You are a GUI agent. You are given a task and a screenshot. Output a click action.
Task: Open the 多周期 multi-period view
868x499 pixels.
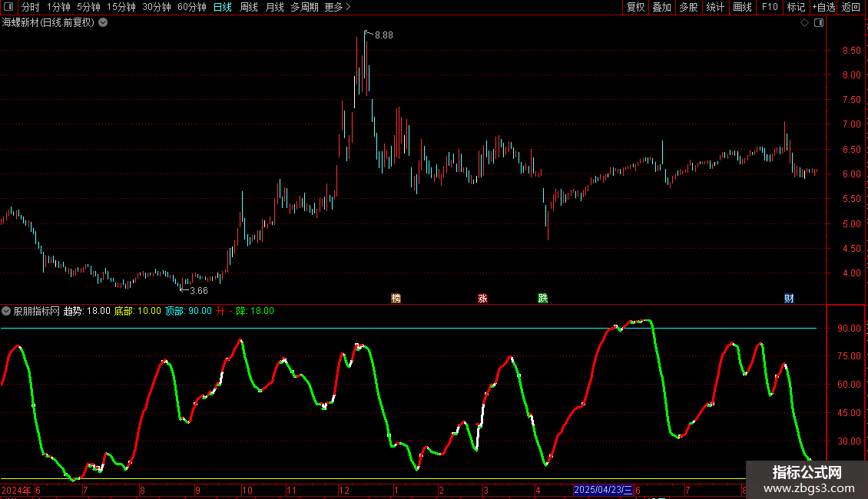pyautogui.click(x=304, y=7)
